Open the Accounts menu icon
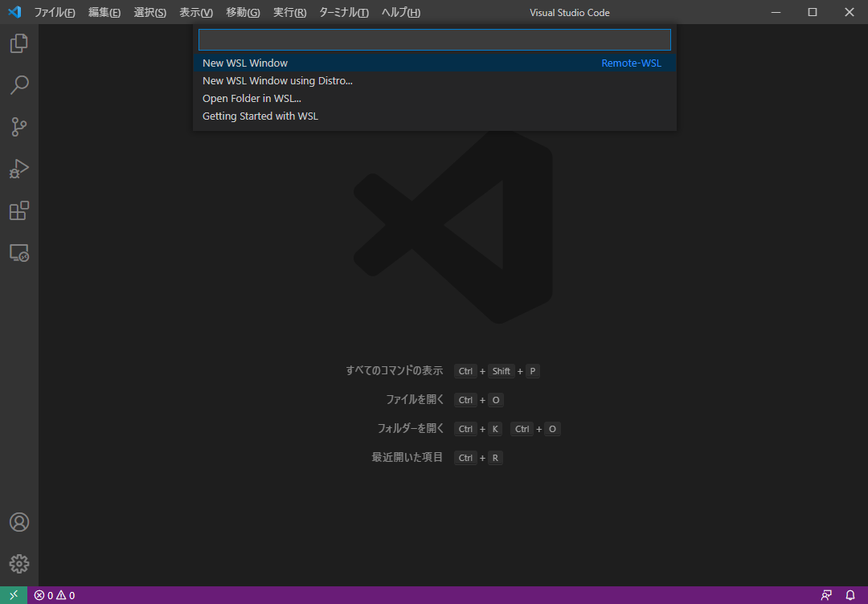Viewport: 868px width, 604px height. click(x=18, y=522)
